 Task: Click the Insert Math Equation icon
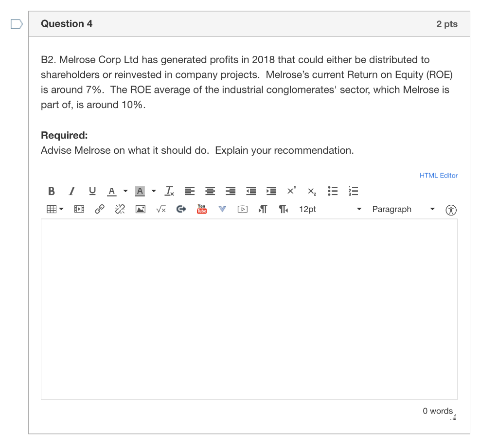pos(160,209)
